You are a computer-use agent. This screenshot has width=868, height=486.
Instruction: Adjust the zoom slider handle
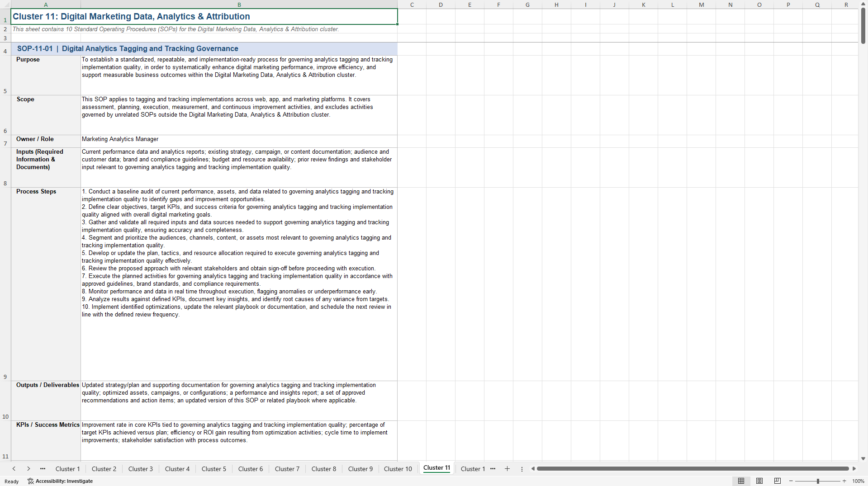click(x=818, y=481)
